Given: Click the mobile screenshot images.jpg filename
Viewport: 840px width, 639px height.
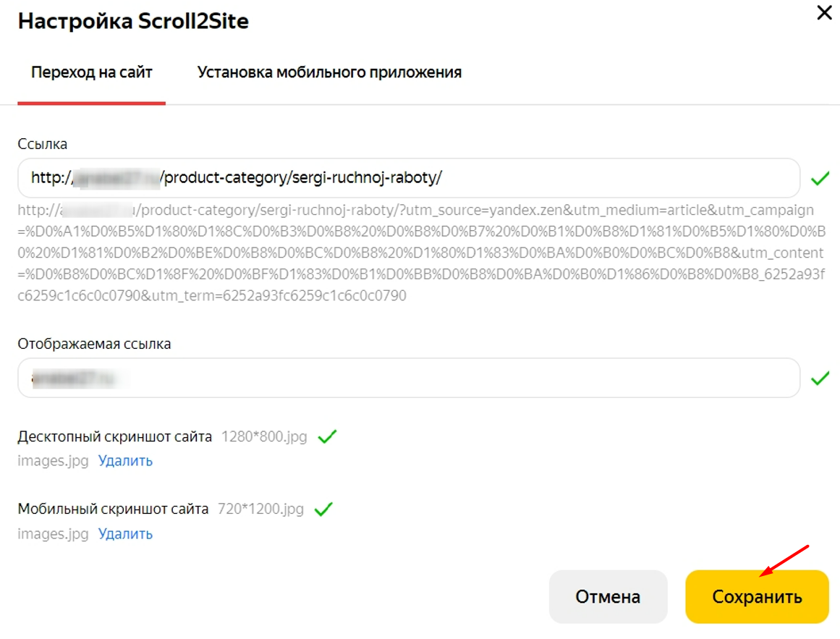Looking at the screenshot, I should pos(53,534).
